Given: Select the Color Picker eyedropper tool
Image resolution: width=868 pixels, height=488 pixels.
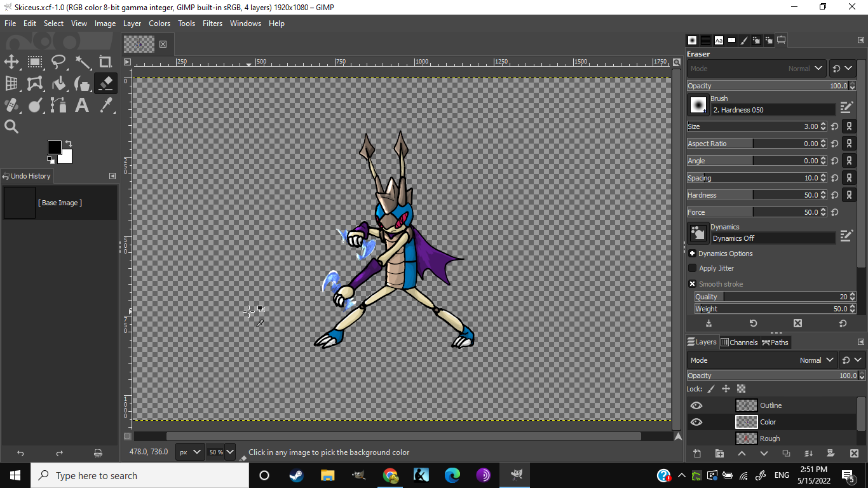Looking at the screenshot, I should [105, 105].
